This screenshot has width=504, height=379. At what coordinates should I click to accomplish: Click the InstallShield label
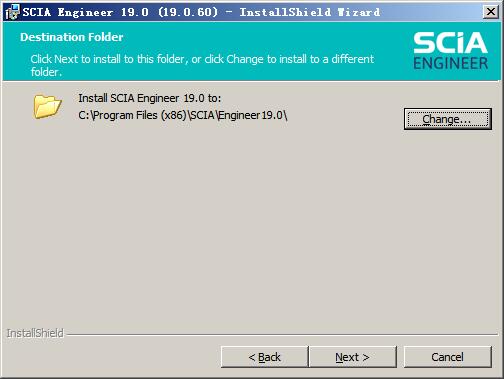point(35,333)
